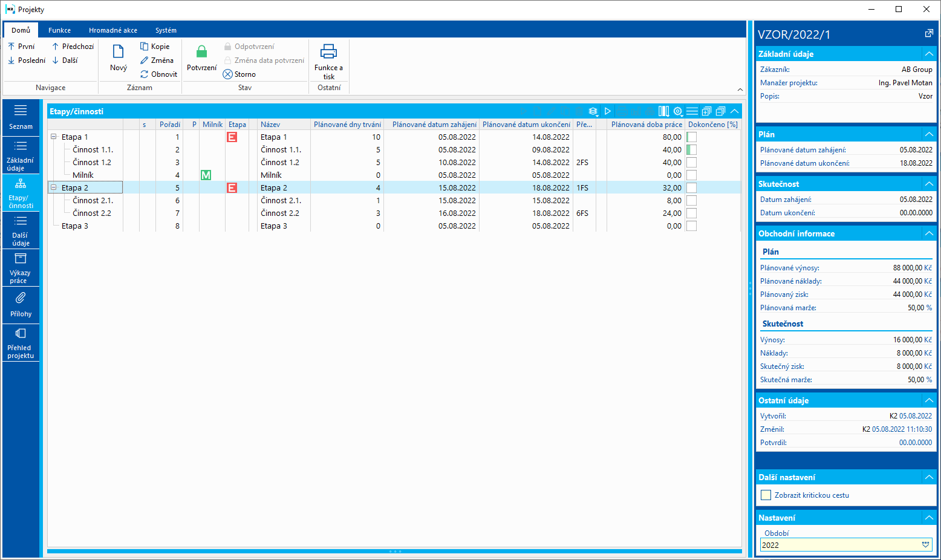
Task: Open the Výkazy práce section
Action: click(x=21, y=268)
